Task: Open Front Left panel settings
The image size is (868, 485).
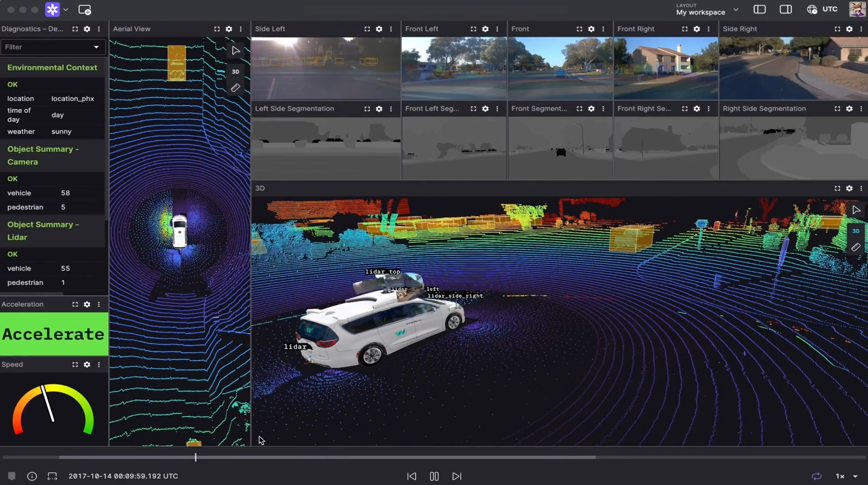Action: click(x=485, y=29)
